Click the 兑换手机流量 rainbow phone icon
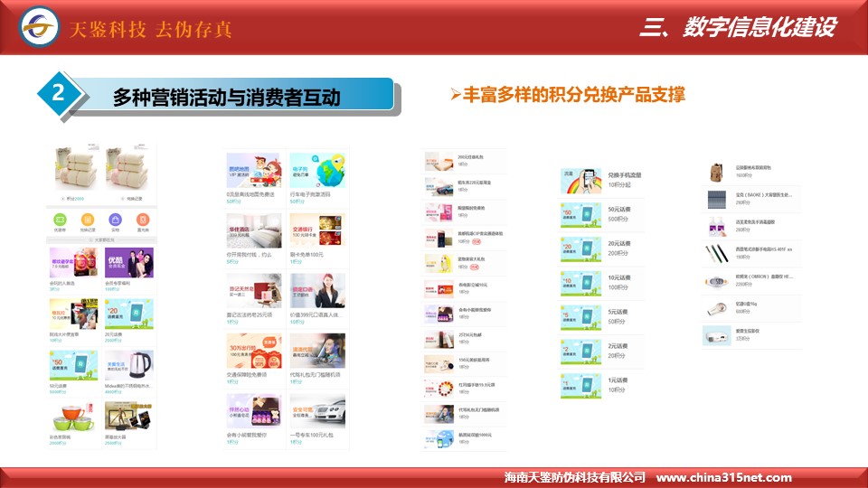Viewport: 868px width, 488px height. [580, 180]
